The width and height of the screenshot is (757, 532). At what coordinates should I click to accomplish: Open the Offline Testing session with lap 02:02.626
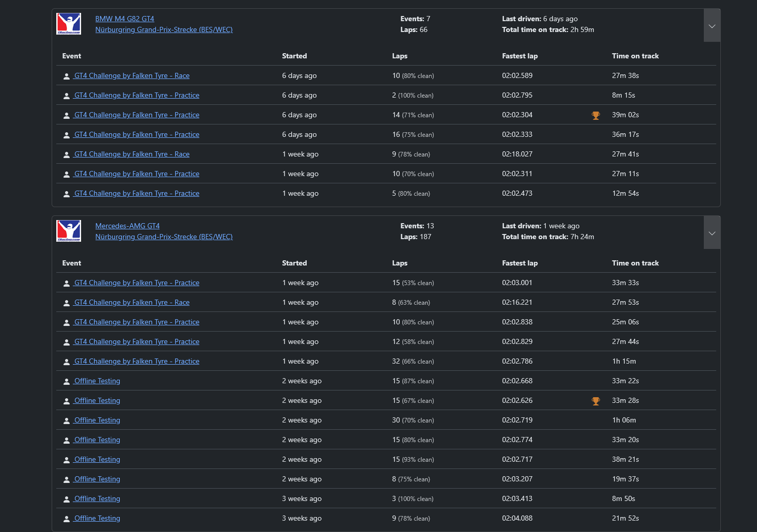point(97,400)
